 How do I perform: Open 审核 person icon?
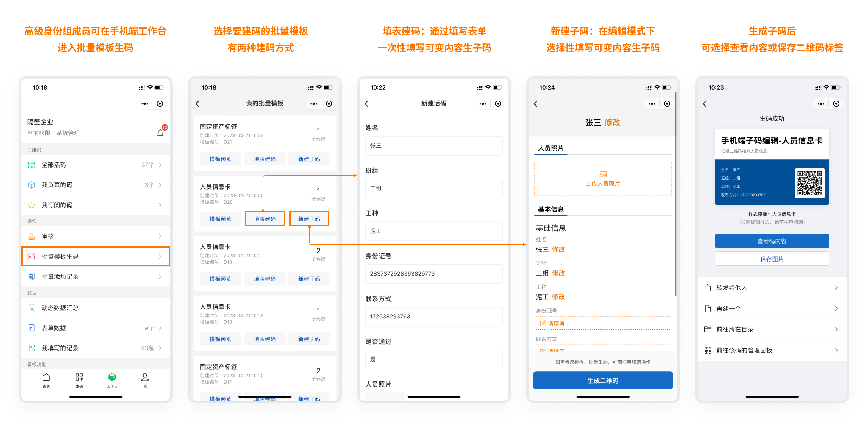click(x=31, y=236)
